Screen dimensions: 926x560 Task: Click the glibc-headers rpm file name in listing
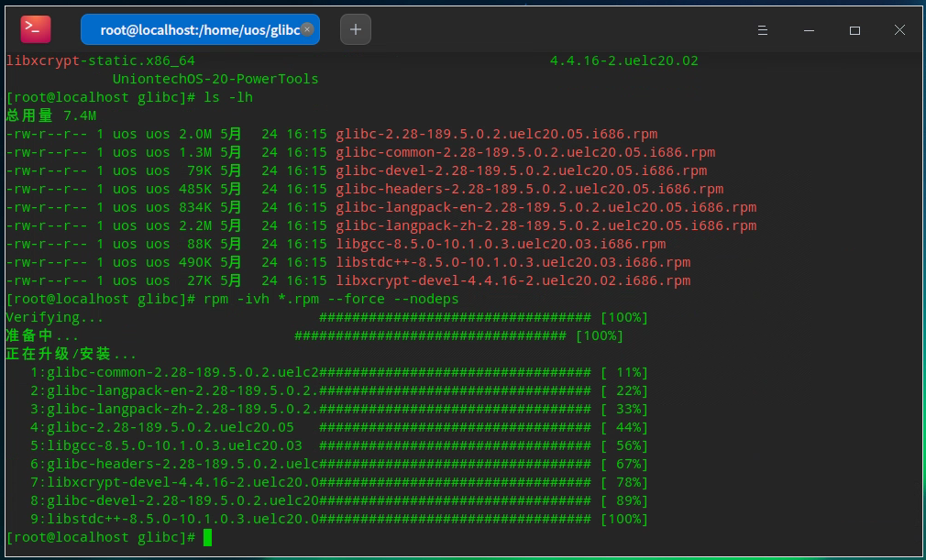[x=529, y=189]
